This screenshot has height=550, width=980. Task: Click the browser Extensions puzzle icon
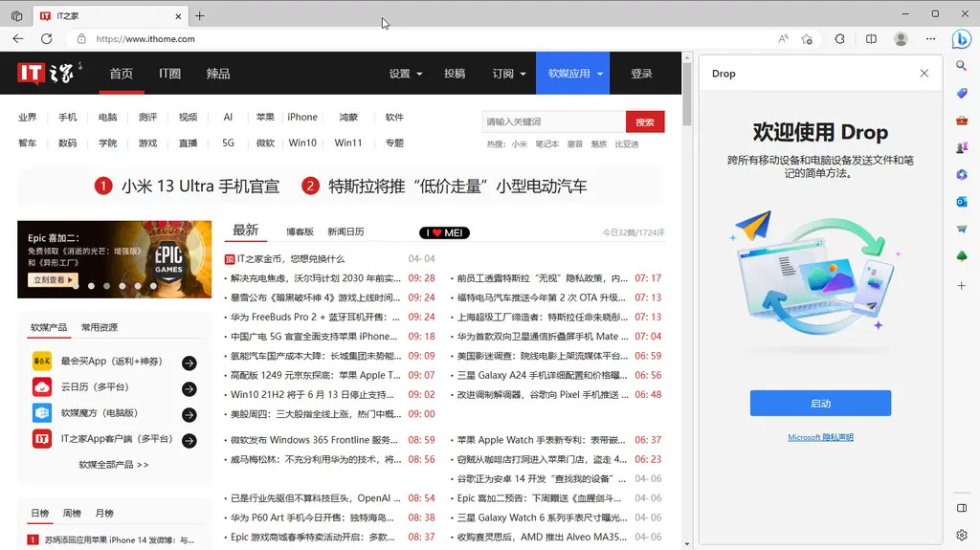pyautogui.click(x=839, y=39)
